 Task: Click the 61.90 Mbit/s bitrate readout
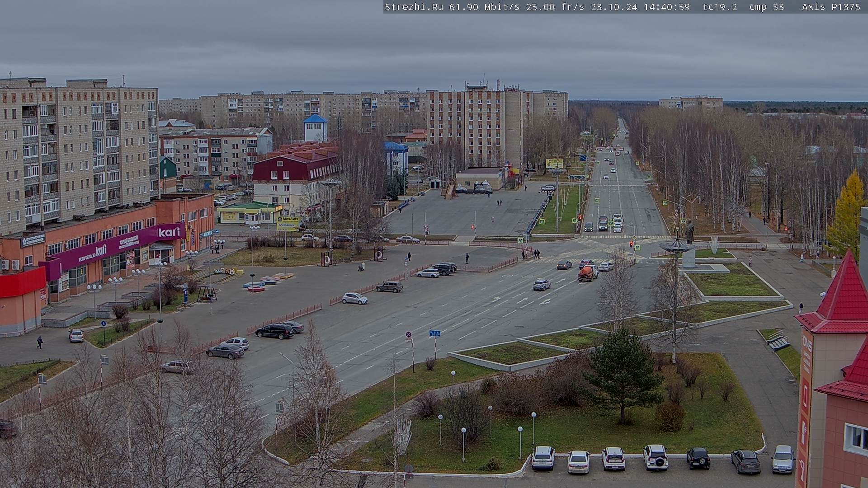485,7
